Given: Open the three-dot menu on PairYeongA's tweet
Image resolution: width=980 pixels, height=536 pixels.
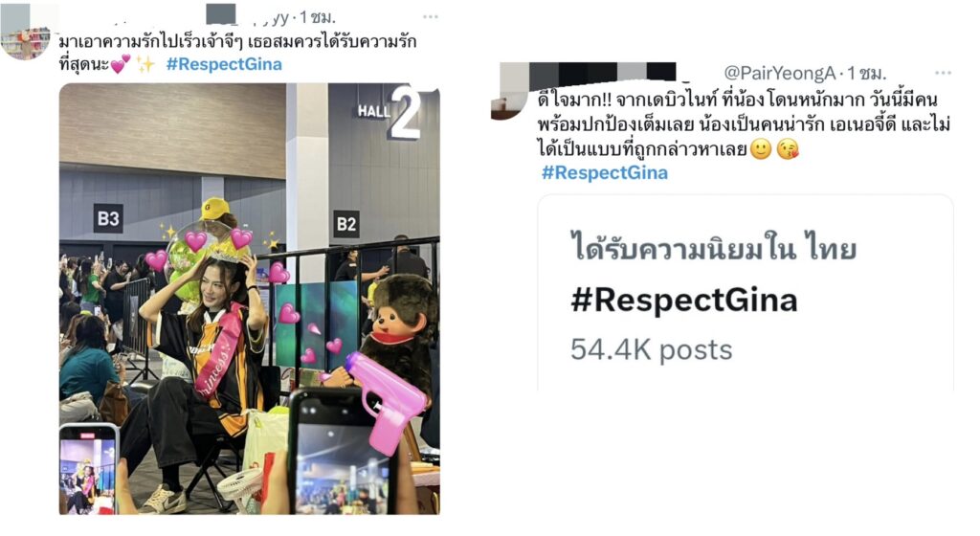Looking at the screenshot, I should point(943,73).
